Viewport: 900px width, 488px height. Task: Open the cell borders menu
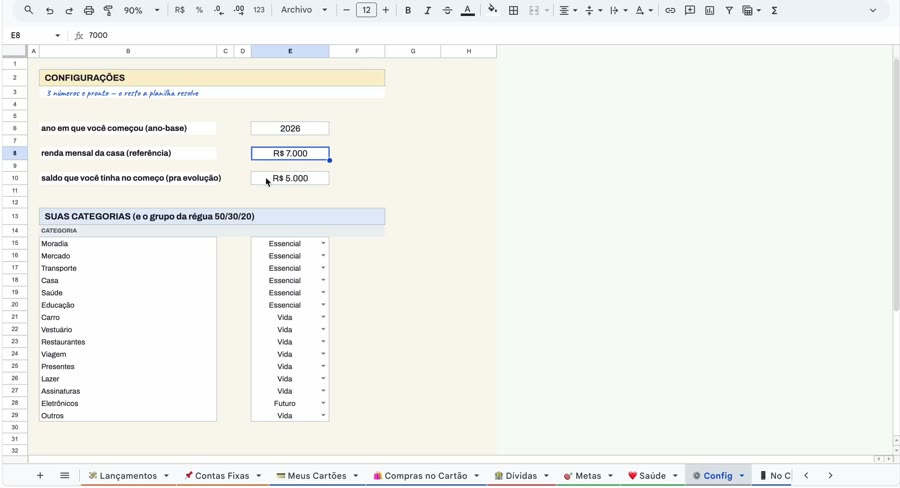(514, 10)
